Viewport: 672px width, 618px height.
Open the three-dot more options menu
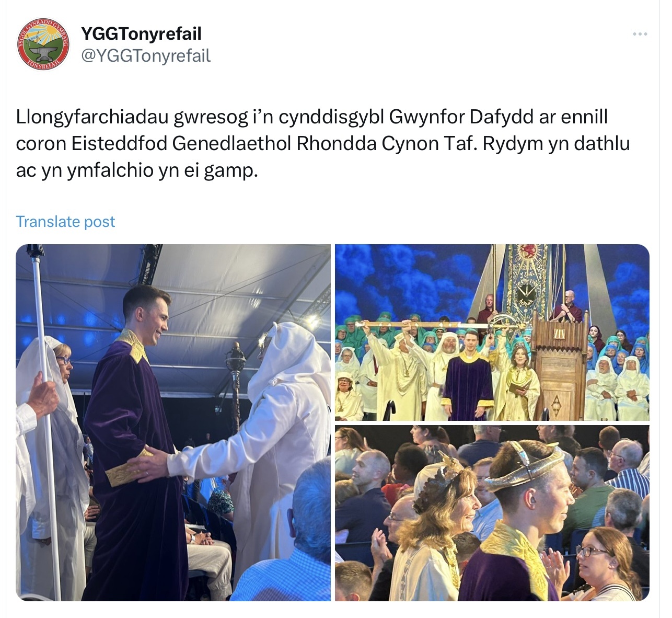[640, 34]
